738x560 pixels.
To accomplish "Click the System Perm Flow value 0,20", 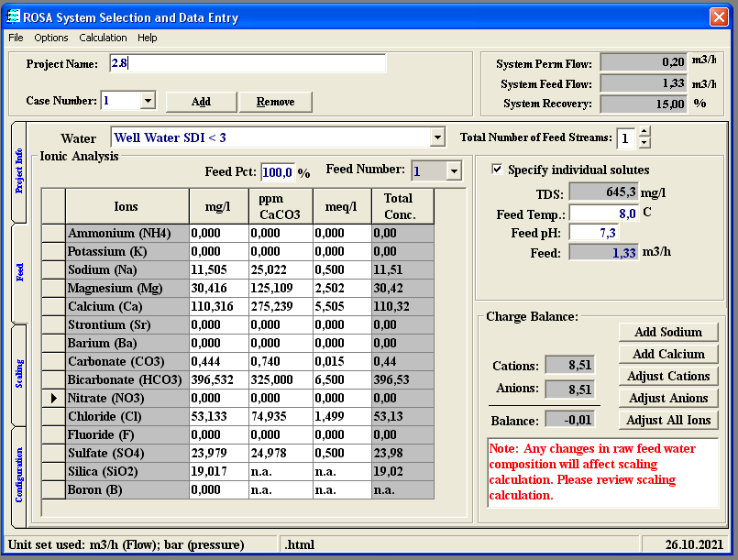I will coord(644,62).
